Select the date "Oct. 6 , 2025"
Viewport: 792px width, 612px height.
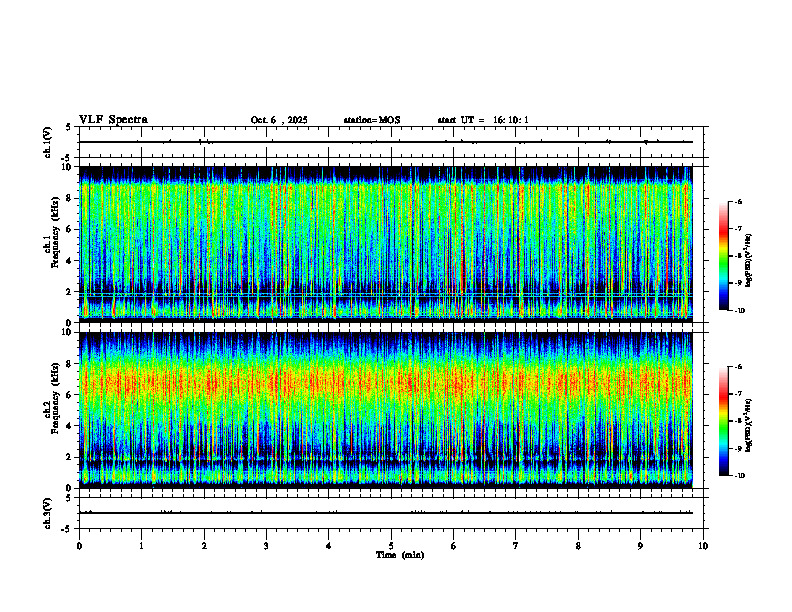click(x=279, y=120)
